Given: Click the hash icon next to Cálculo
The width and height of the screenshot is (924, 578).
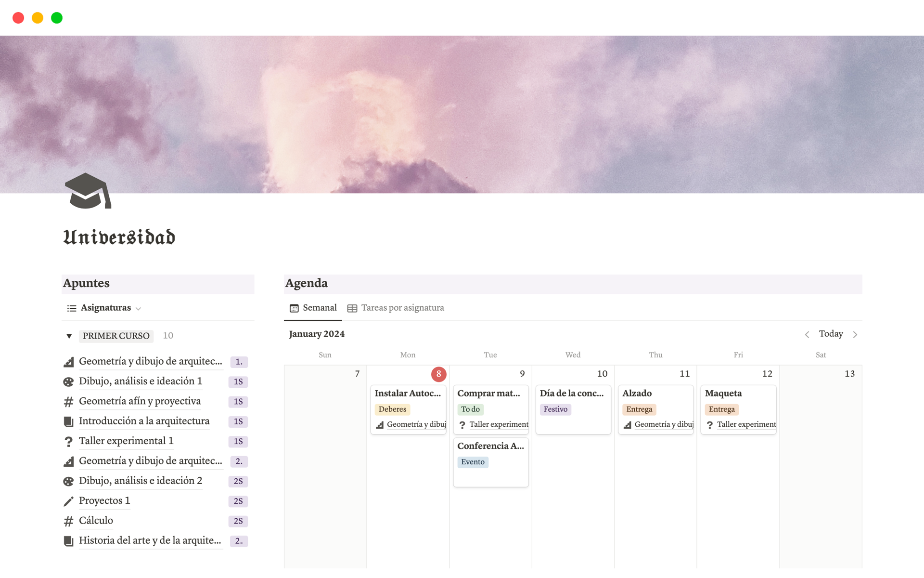Looking at the screenshot, I should pos(69,521).
